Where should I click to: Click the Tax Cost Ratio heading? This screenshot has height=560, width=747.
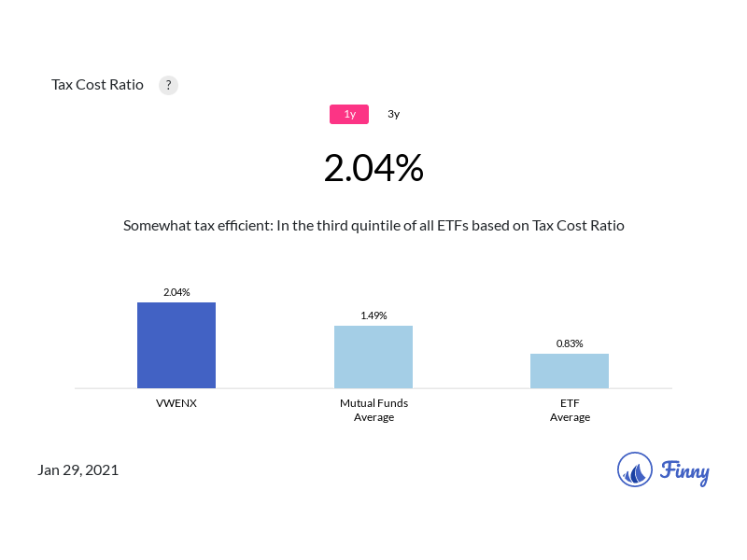point(97,85)
